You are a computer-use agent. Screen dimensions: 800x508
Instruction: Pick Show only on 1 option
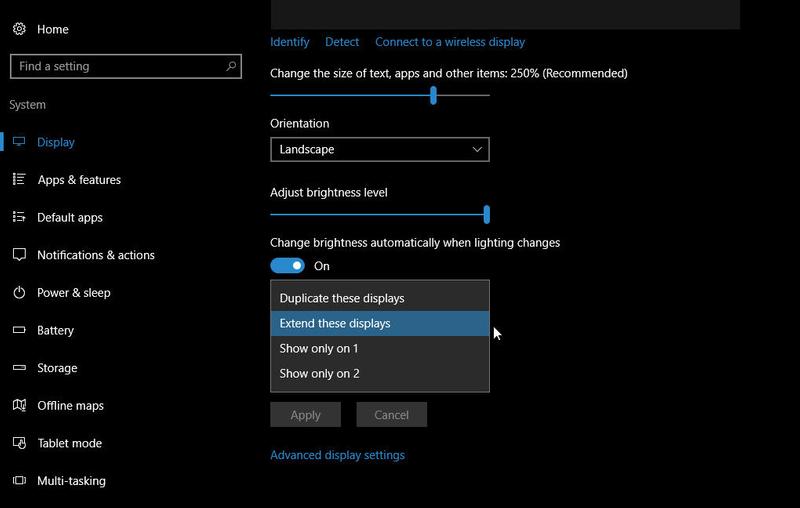pos(380,348)
